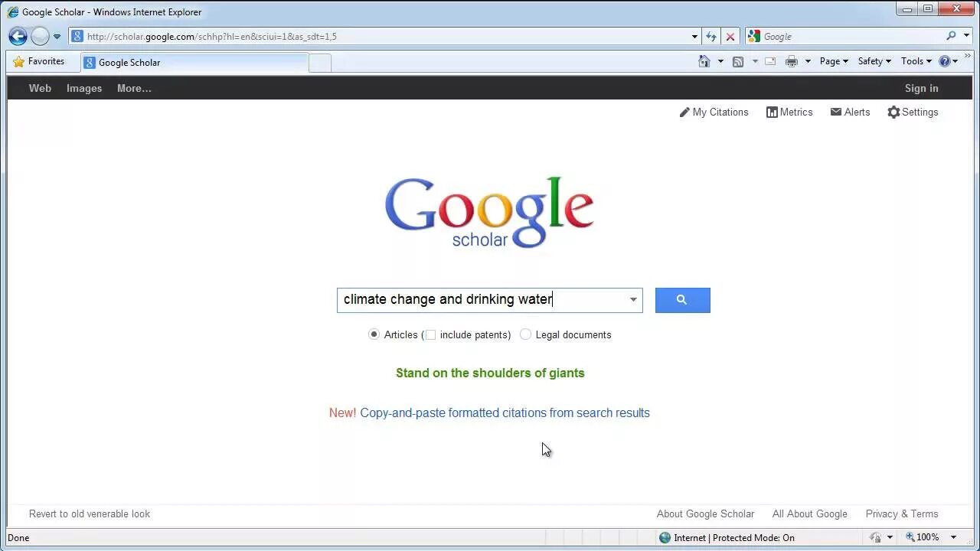This screenshot has width=980, height=551.
Task: Go to Images in Google top bar
Action: tap(84, 88)
